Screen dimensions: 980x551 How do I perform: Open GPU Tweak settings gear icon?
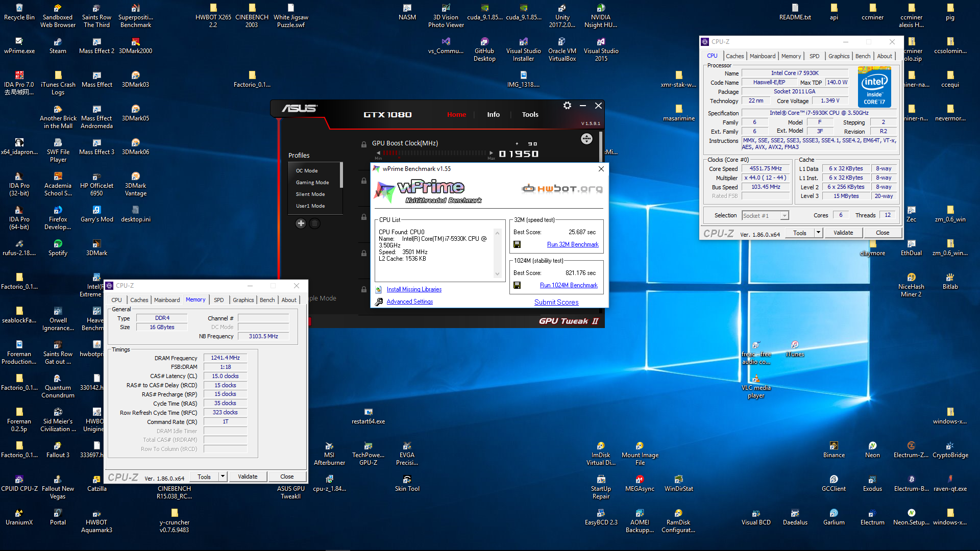567,105
